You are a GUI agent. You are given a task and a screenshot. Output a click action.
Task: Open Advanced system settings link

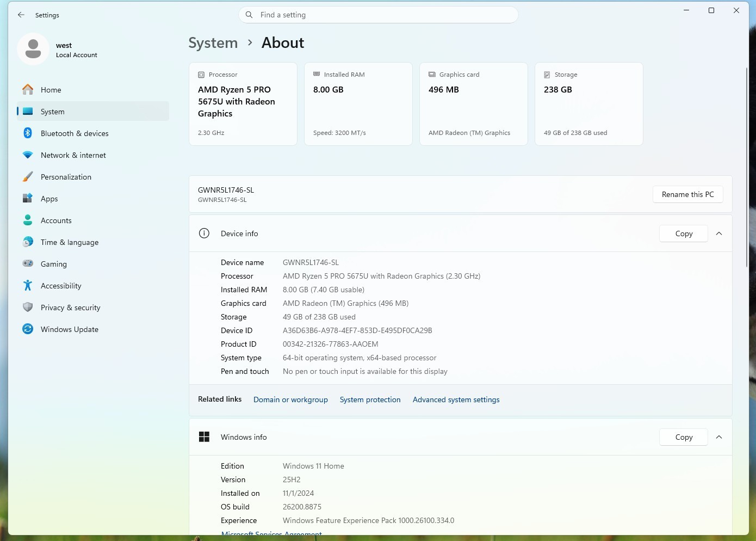tap(456, 399)
